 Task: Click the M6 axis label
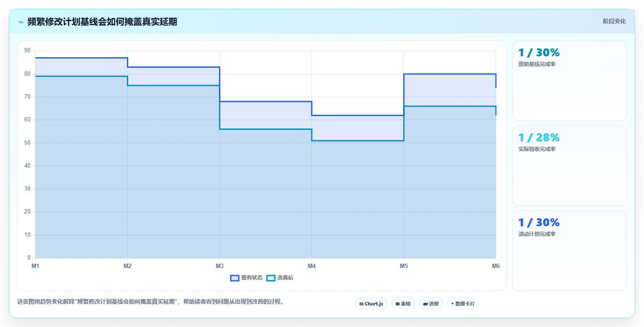point(496,266)
